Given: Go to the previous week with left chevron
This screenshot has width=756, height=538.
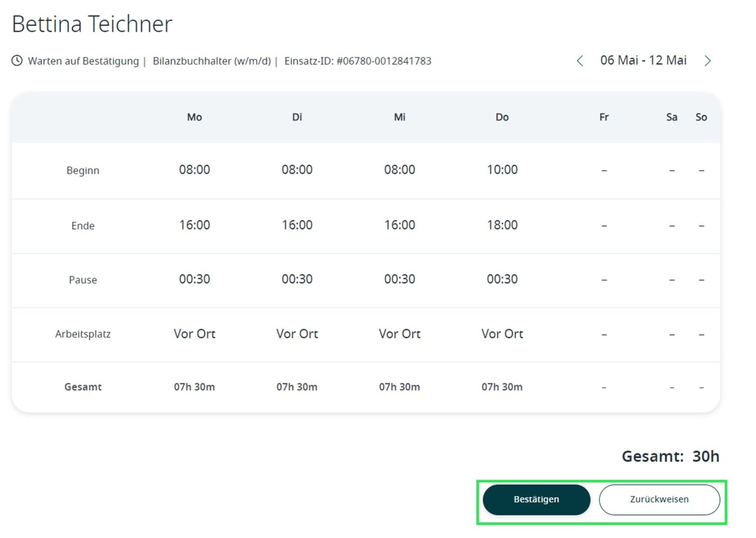Looking at the screenshot, I should 579,61.
